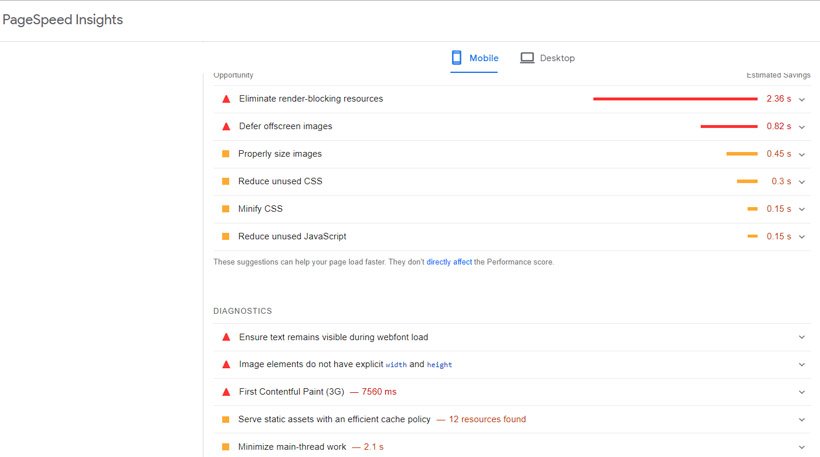This screenshot has height=457, width=820.
Task: Click the 'Opportunity' column header
Action: click(x=233, y=75)
